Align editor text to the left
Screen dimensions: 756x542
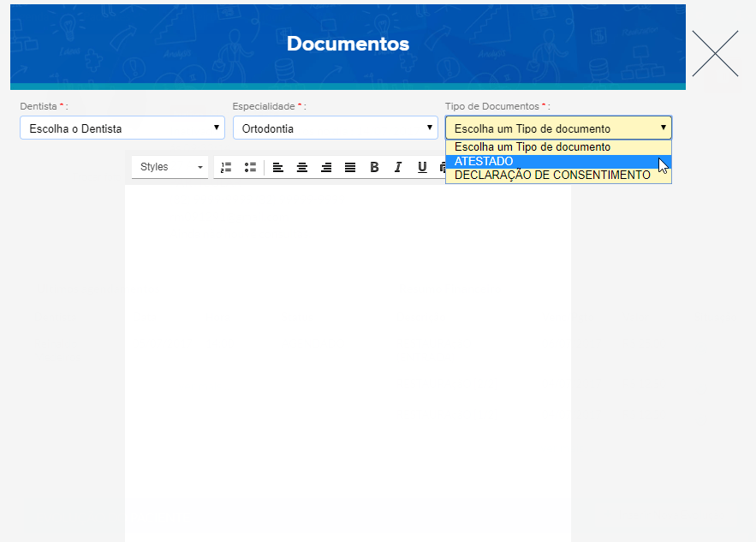pos(278,167)
